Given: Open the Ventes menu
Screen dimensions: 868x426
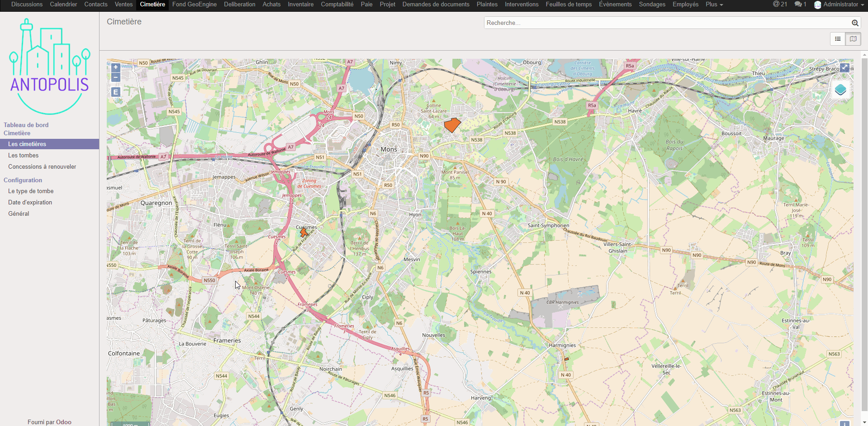Looking at the screenshot, I should click(123, 5).
